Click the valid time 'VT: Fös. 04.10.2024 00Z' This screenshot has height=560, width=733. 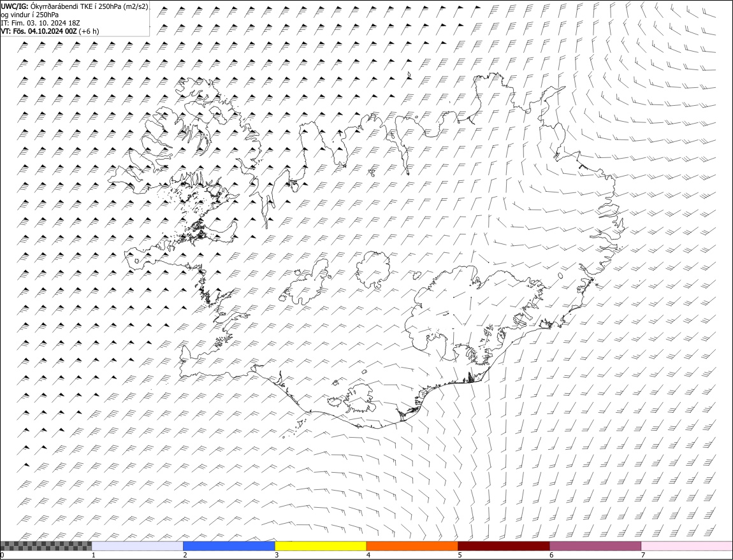click(x=39, y=31)
